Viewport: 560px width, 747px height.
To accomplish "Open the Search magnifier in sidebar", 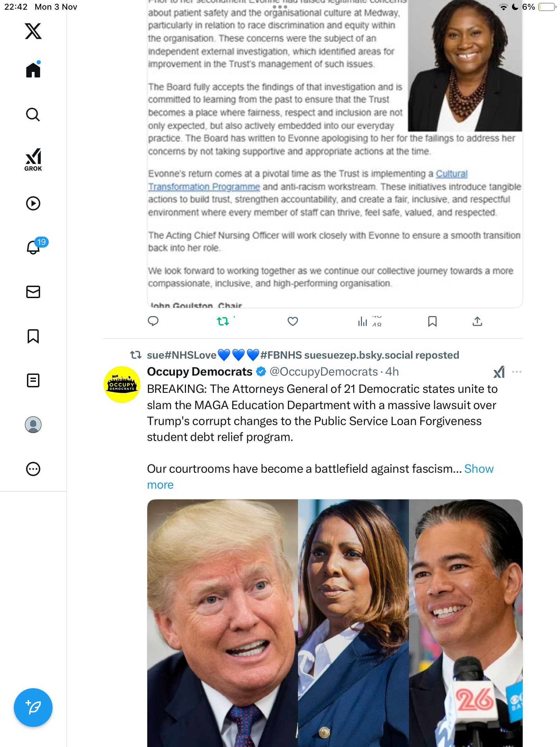I will click(33, 114).
